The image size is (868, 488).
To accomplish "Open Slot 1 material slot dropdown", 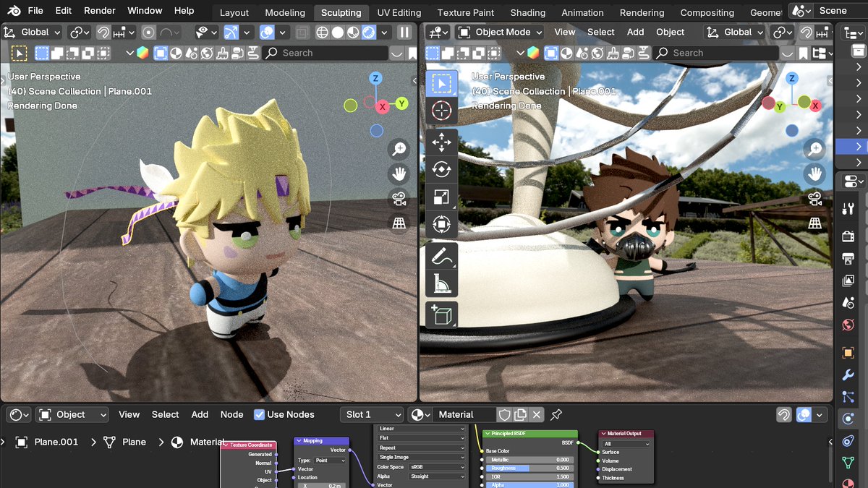I will pyautogui.click(x=372, y=414).
